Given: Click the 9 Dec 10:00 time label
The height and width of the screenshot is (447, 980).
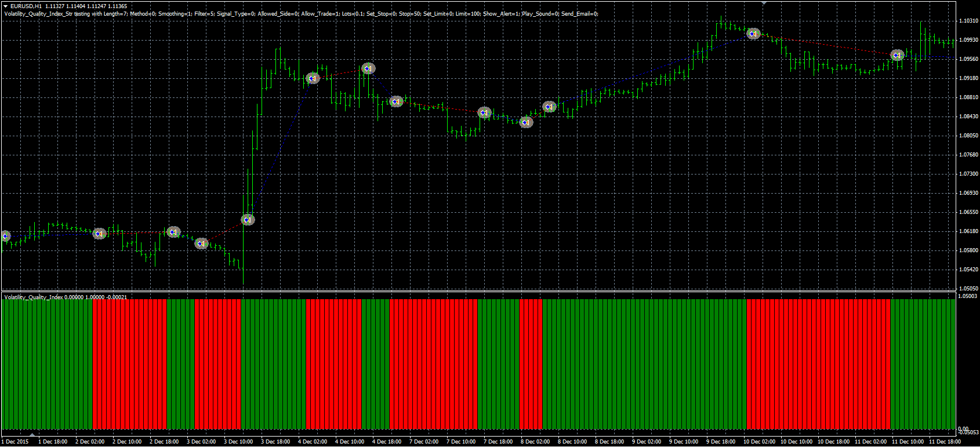Looking at the screenshot, I should point(684,442).
